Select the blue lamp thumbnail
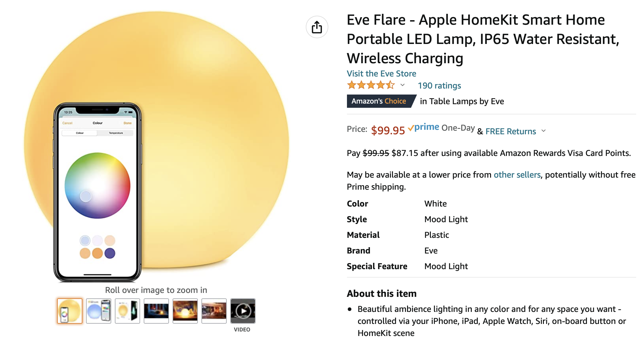This screenshot has height=339, width=644. tap(99, 311)
